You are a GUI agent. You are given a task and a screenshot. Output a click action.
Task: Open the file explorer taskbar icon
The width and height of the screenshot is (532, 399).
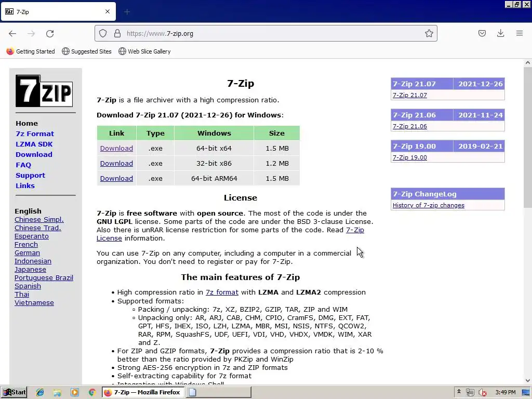click(x=57, y=392)
